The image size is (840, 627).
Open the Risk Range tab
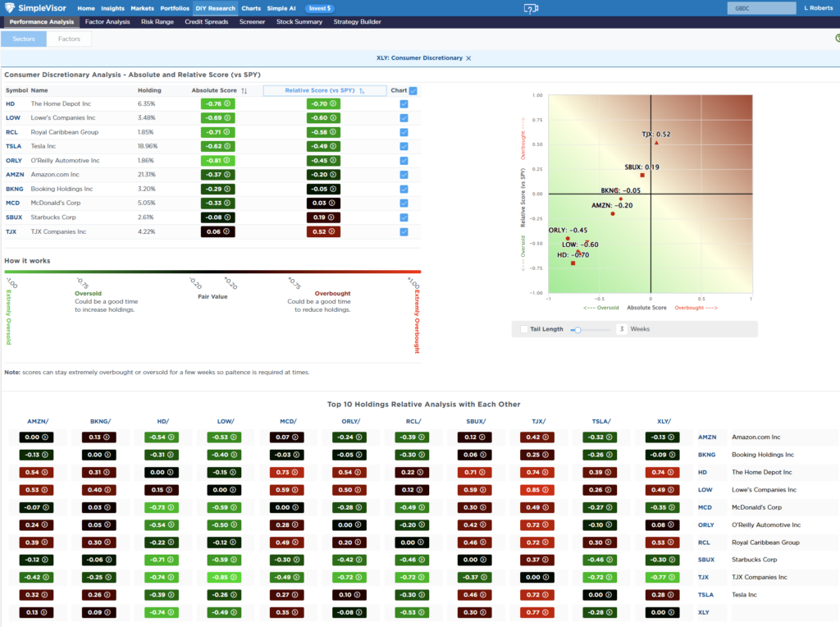click(x=157, y=22)
